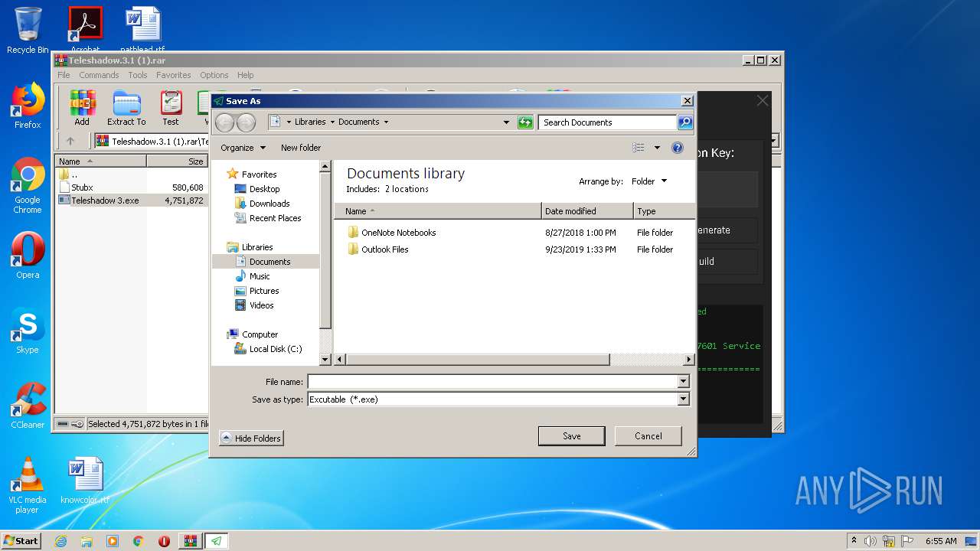The image size is (980, 551).
Task: Click Internet Explorer taskbar icon
Action: pos(60,541)
